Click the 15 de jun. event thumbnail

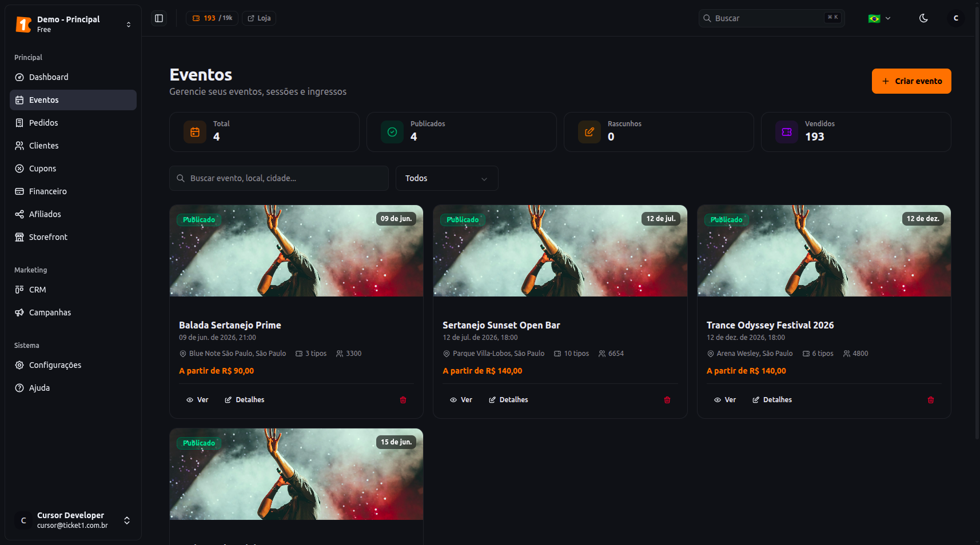(x=296, y=474)
